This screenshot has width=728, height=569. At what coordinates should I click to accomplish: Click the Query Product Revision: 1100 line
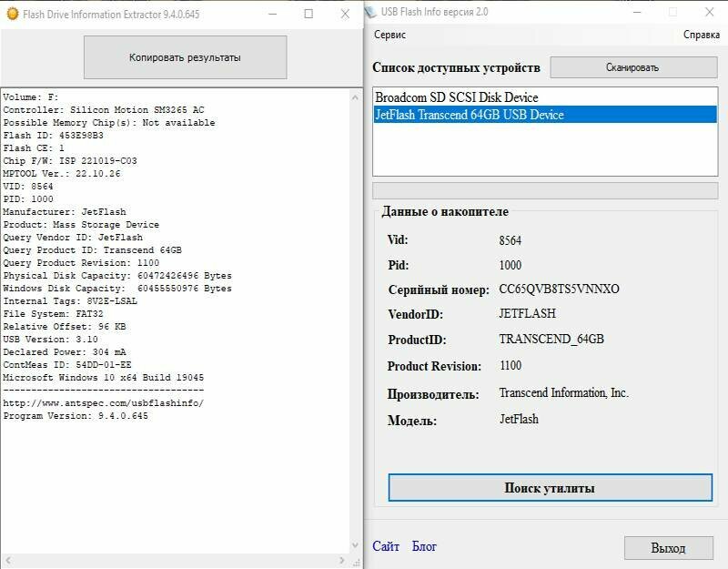(x=81, y=263)
